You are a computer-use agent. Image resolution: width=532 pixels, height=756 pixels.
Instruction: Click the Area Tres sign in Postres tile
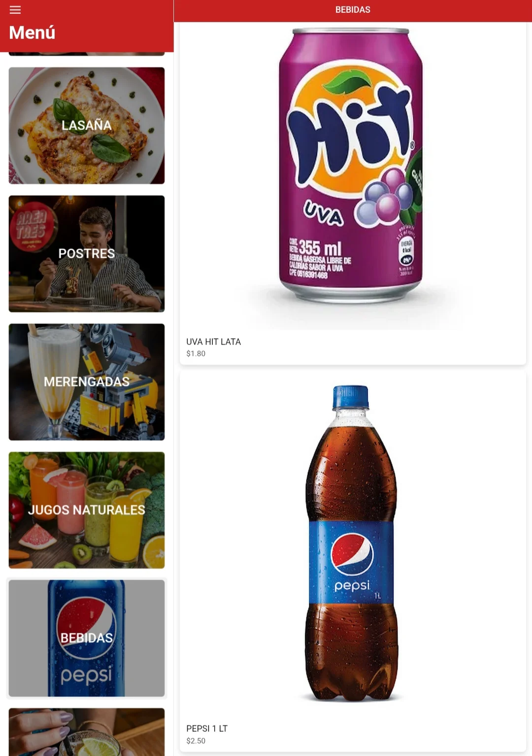33,227
